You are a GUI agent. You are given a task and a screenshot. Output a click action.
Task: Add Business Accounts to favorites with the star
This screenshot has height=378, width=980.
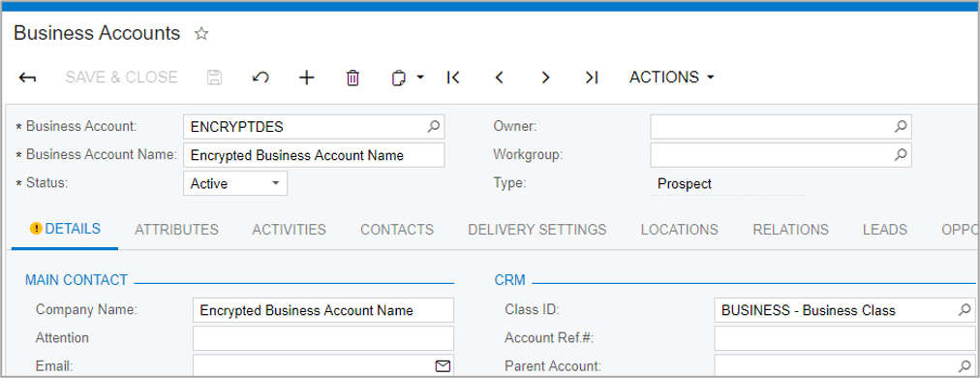(201, 34)
